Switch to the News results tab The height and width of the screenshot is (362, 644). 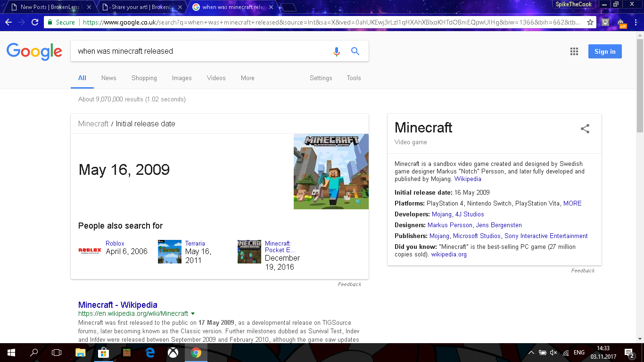pos(108,78)
